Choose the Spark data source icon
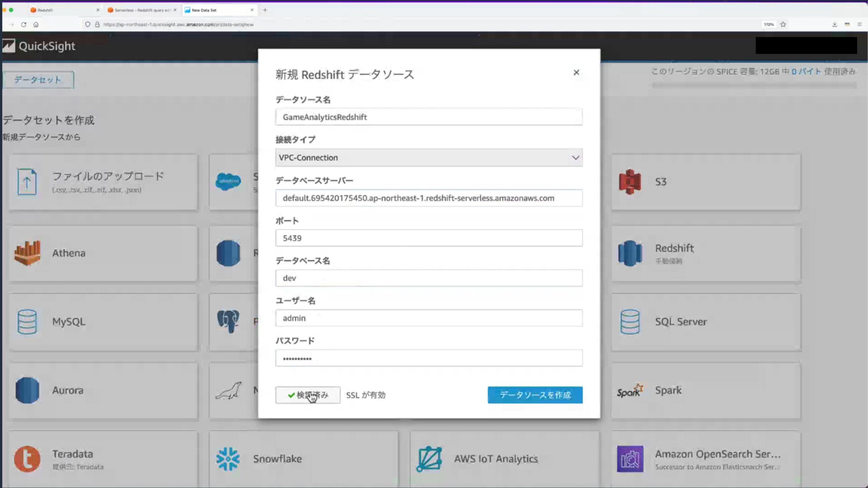 (x=630, y=390)
